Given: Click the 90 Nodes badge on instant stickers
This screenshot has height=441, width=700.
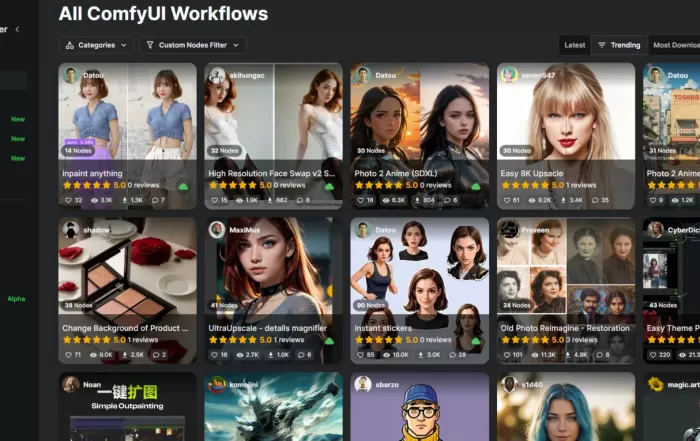Looking at the screenshot, I should pos(371,305).
